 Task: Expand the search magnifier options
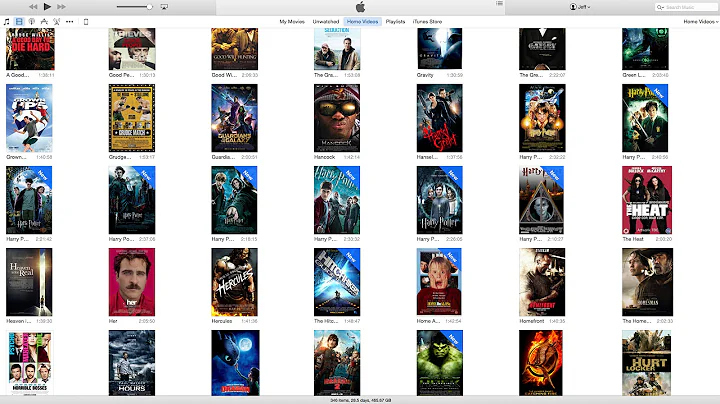click(660, 7)
